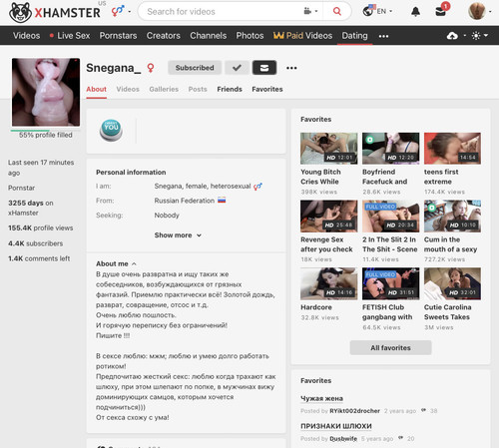Open favorite video thumbnail with 12:01 duration
Image resolution: width=499 pixels, height=448 pixels.
pyautogui.click(x=328, y=149)
